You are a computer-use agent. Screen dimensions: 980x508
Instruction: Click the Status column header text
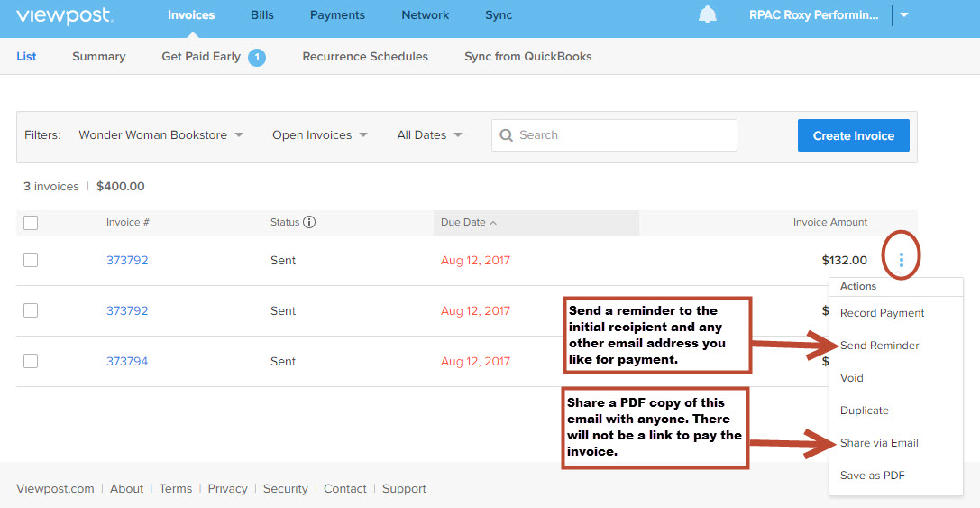pyautogui.click(x=284, y=222)
